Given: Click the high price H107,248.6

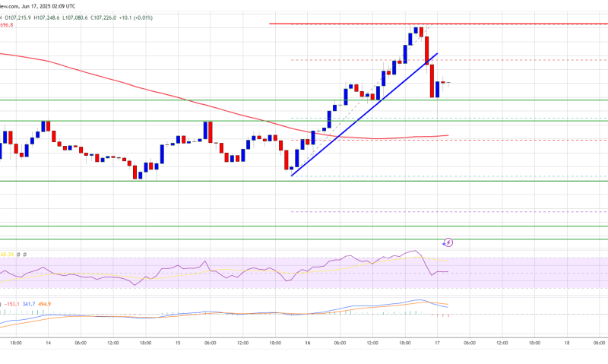Looking at the screenshot, I should coord(46,17).
